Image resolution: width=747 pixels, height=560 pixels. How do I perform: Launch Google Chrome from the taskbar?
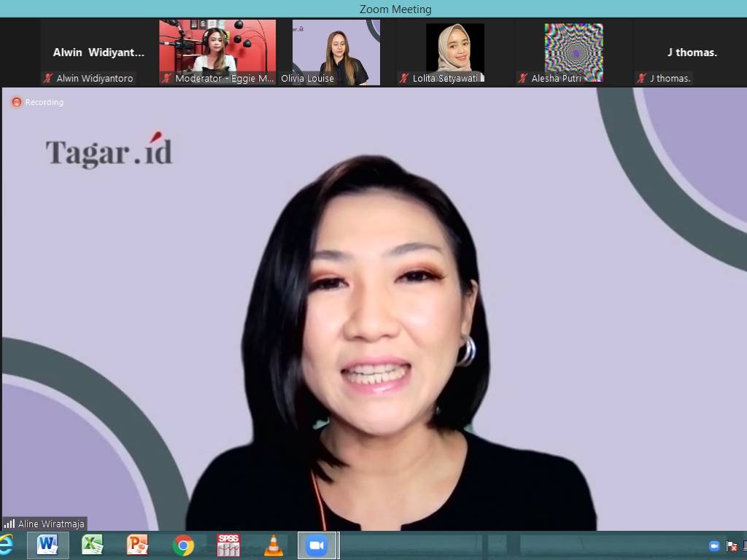click(183, 545)
